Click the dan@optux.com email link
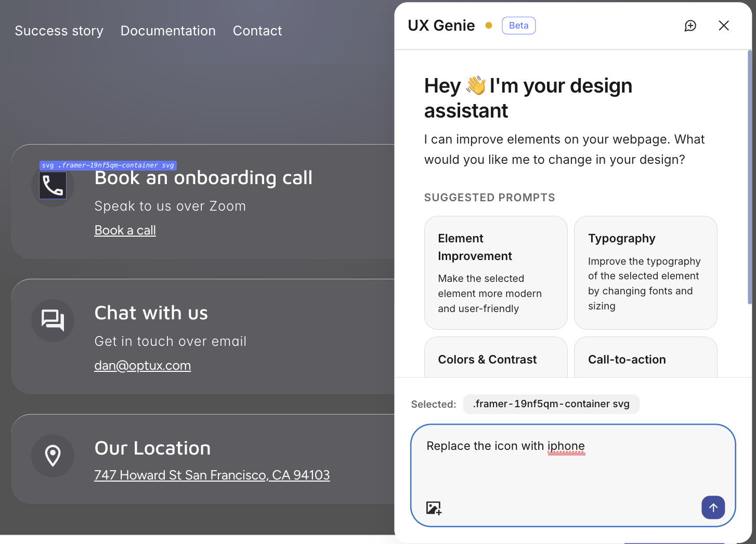Screen dimensions: 756x544 tap(142, 366)
